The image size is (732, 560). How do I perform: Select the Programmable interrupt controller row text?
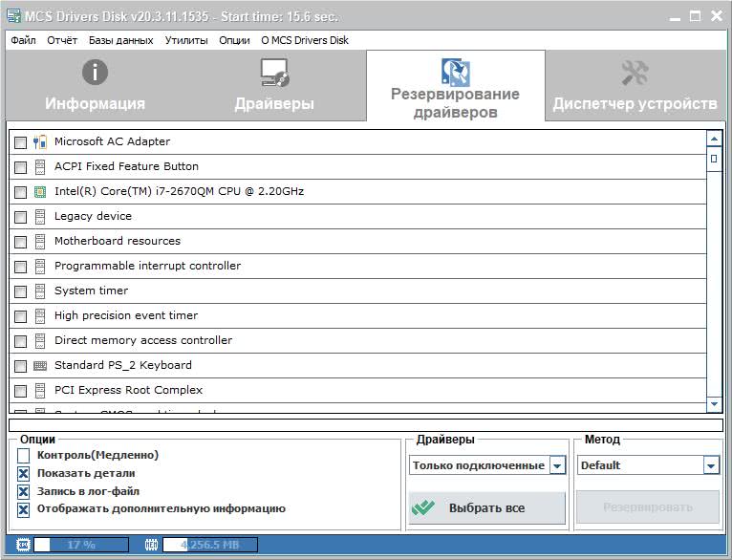coord(147,266)
